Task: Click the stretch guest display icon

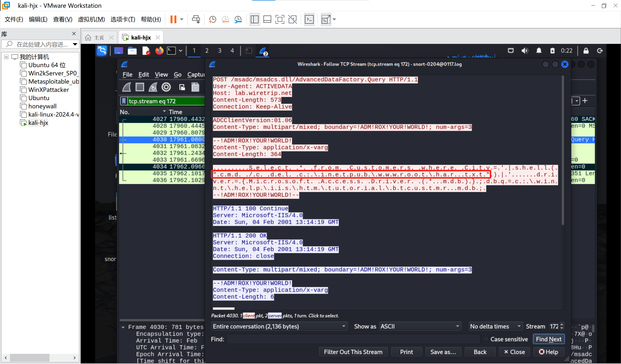Action: tap(326, 19)
